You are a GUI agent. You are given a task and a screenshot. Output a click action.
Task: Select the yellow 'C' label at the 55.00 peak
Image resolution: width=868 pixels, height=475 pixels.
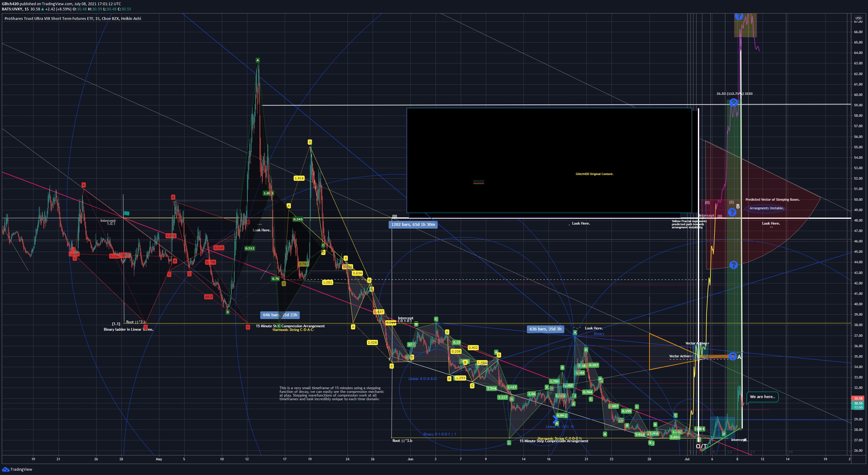tap(310, 142)
